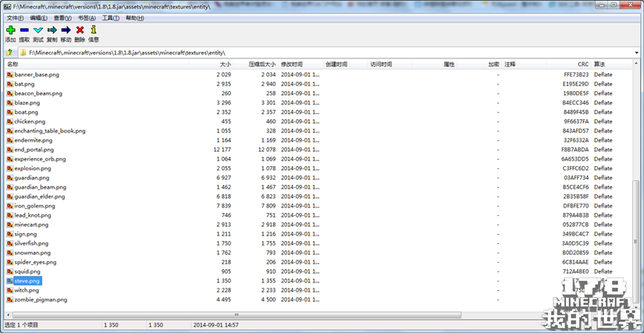Select the file iron_golem.png
The image size is (644, 333).
coord(34,206)
